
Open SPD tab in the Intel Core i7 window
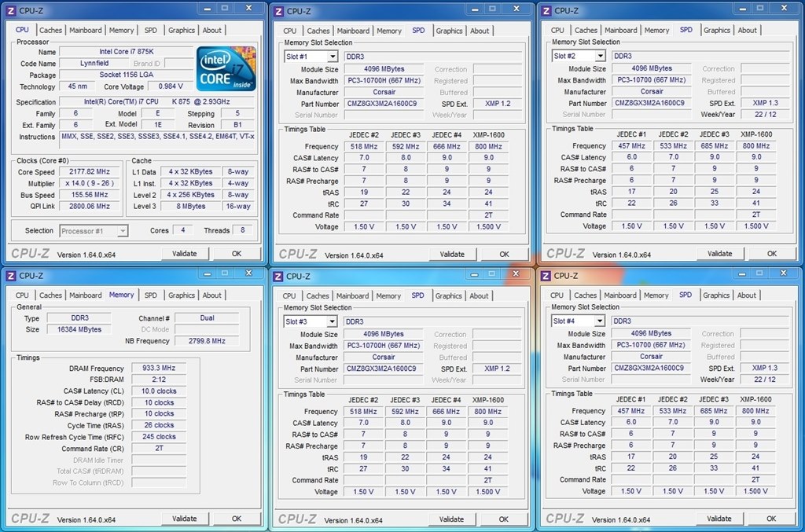pos(150,31)
